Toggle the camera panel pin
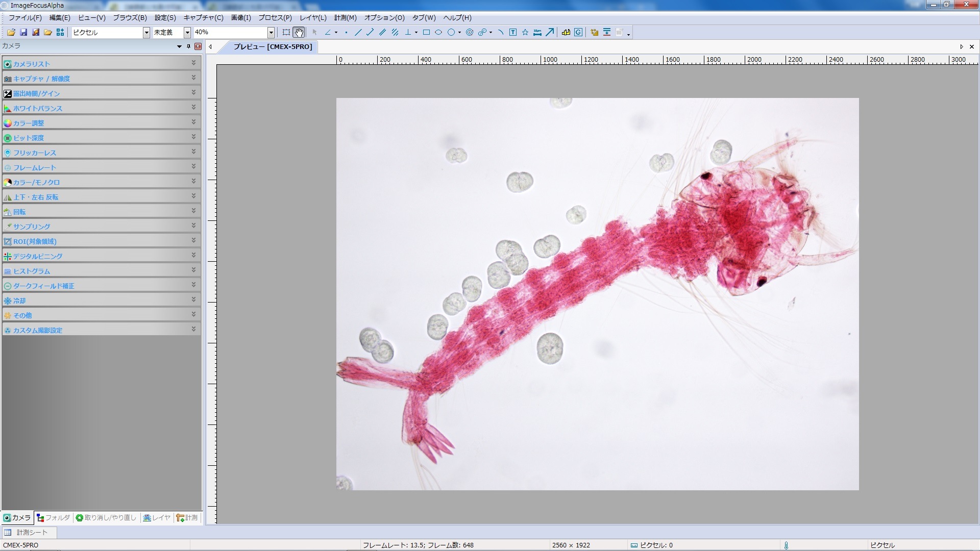 tap(188, 46)
